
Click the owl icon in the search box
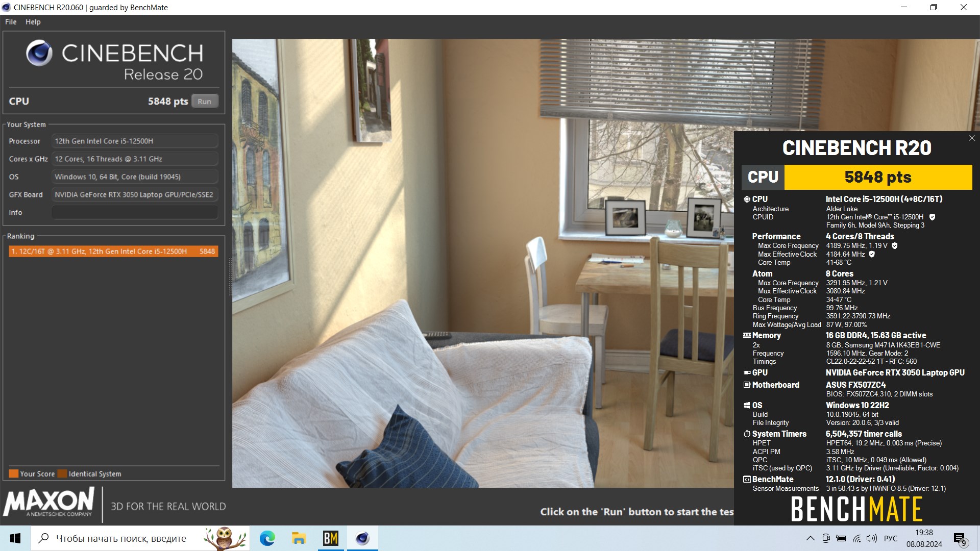pos(225,538)
